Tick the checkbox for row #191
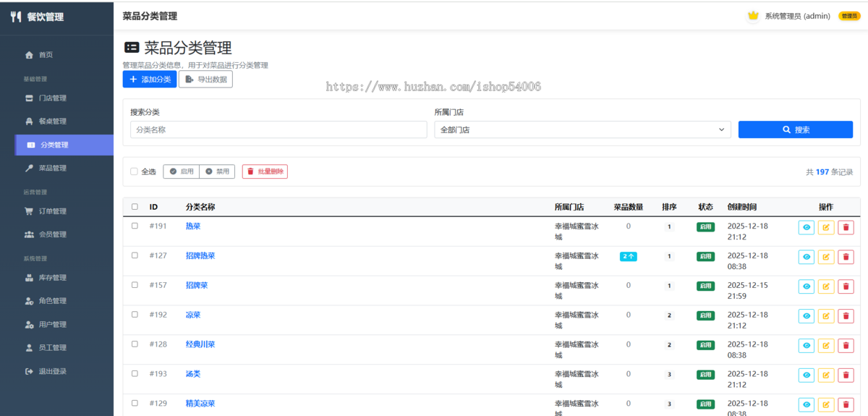Image resolution: width=868 pixels, height=416 pixels. 135,226
